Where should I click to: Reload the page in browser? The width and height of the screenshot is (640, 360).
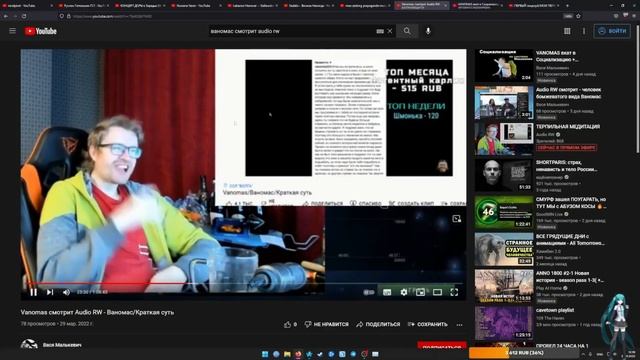24,16
